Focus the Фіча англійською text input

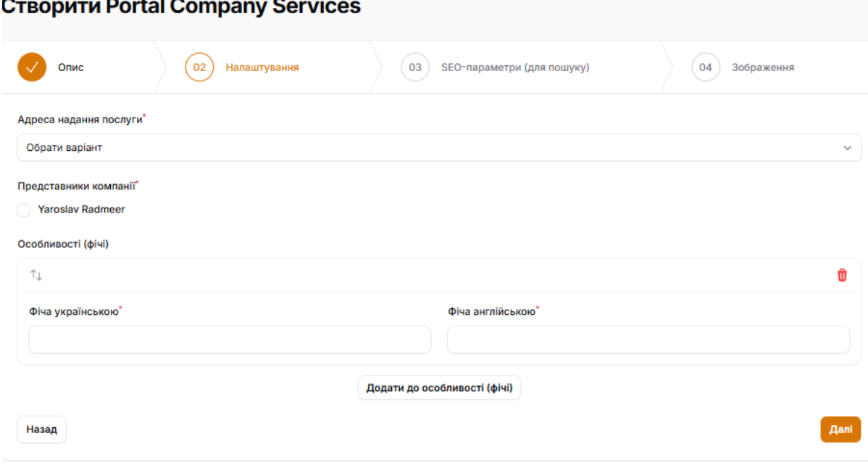tap(648, 339)
